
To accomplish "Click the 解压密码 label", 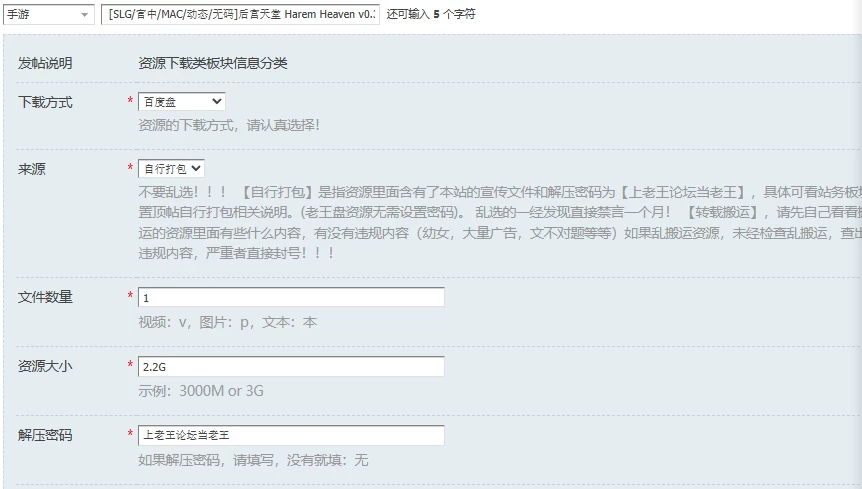I will point(45,435).
